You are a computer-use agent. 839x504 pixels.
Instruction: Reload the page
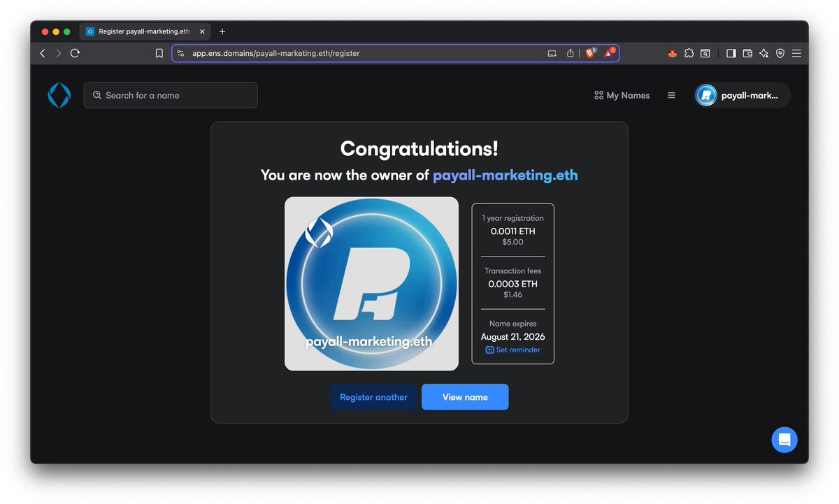tap(75, 53)
